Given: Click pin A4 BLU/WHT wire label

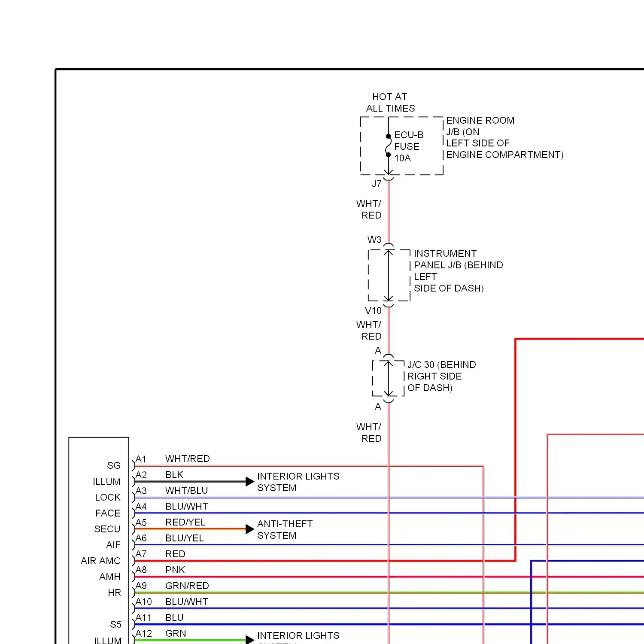Looking at the screenshot, I should coord(186,507).
